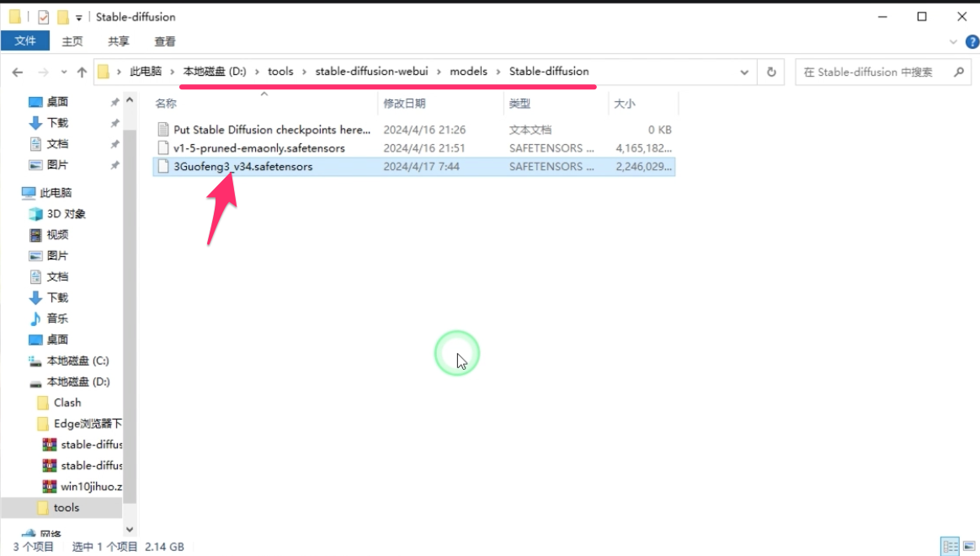Switch to large icons view
The width and height of the screenshot is (980, 556).
[969, 546]
